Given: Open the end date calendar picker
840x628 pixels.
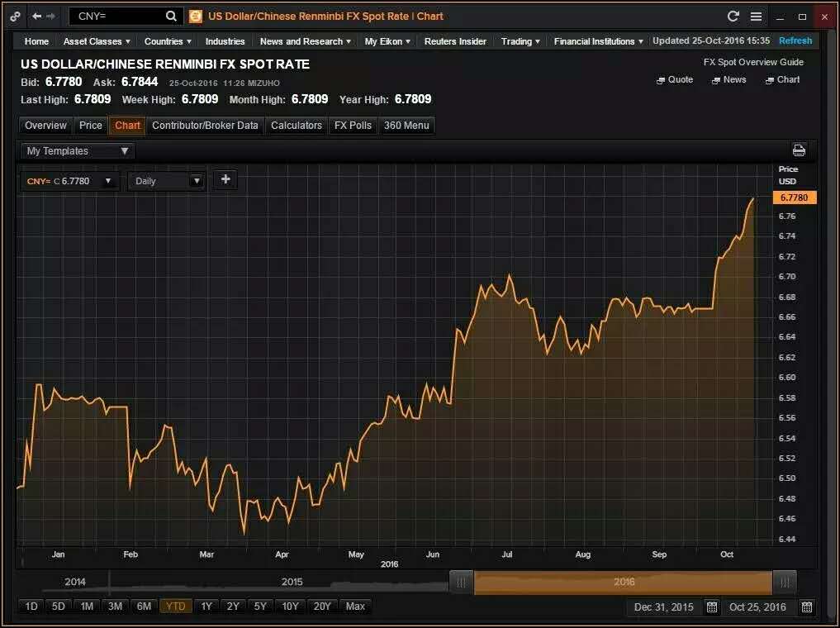Looking at the screenshot, I should pos(806,607).
